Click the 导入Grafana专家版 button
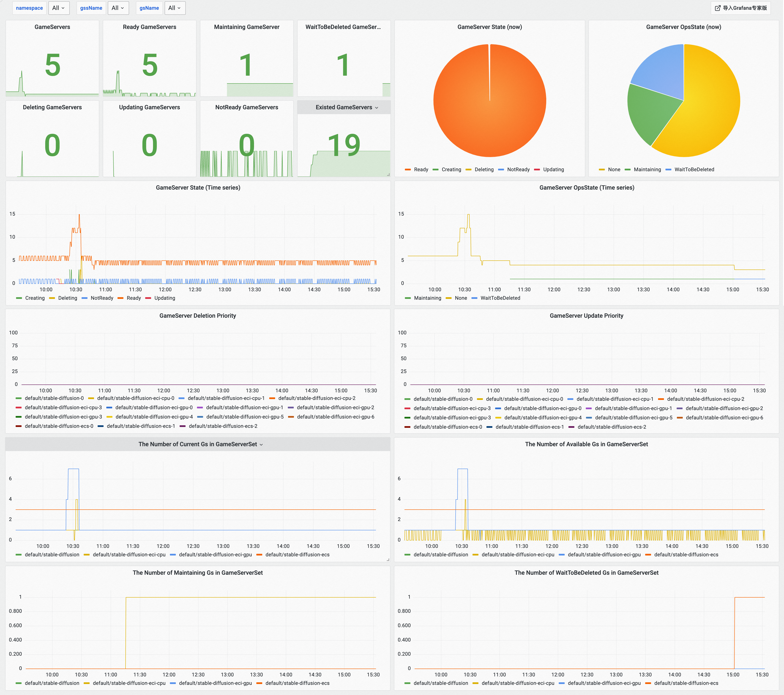Viewport: 784px width, 695px height. (x=741, y=8)
